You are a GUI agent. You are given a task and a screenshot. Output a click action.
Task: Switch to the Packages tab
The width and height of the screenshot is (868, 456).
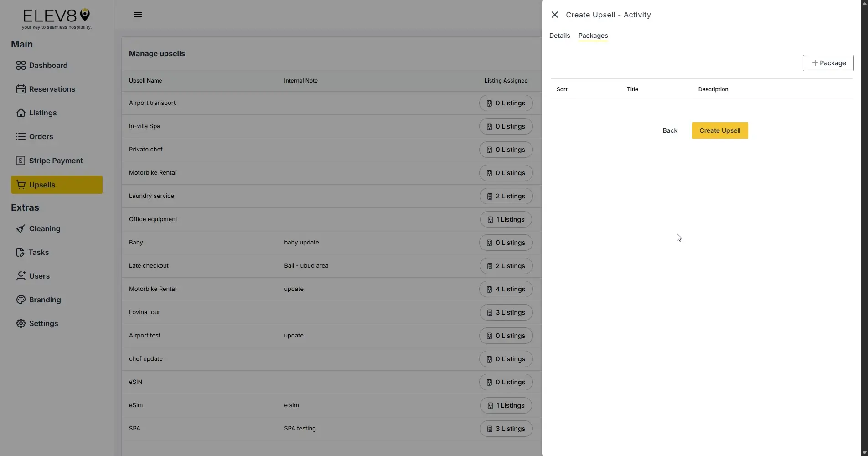[593, 36]
